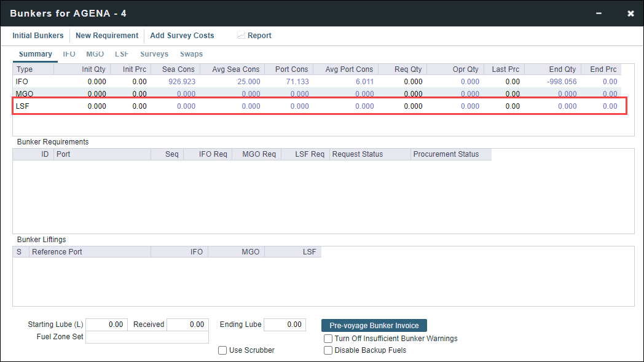Select the LSF tab

point(122,54)
